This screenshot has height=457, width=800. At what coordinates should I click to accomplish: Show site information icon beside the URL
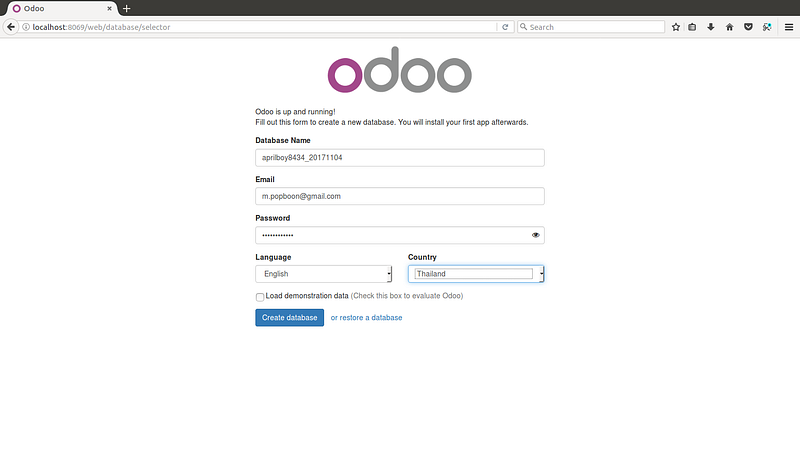(x=26, y=27)
